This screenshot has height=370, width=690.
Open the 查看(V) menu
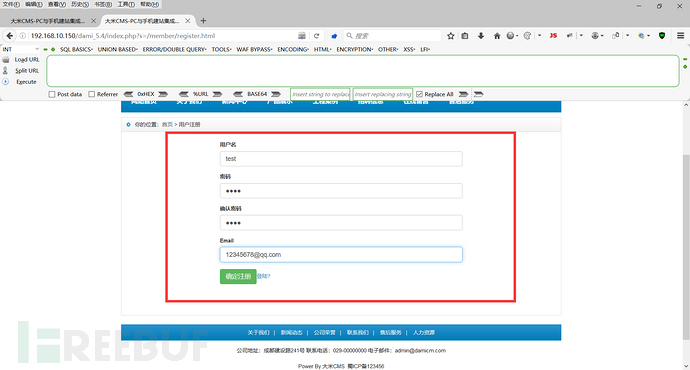tap(57, 4)
